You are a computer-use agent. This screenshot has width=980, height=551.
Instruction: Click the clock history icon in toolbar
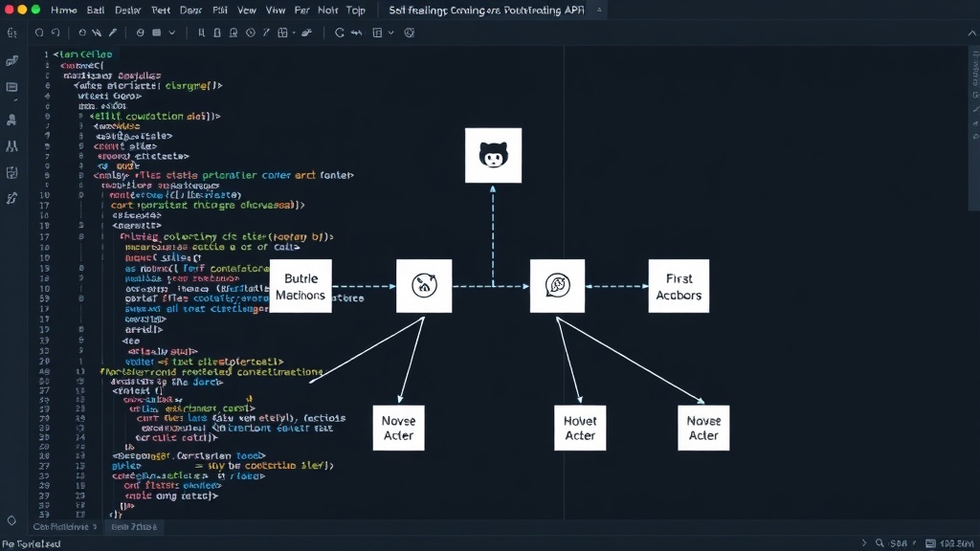click(x=251, y=33)
